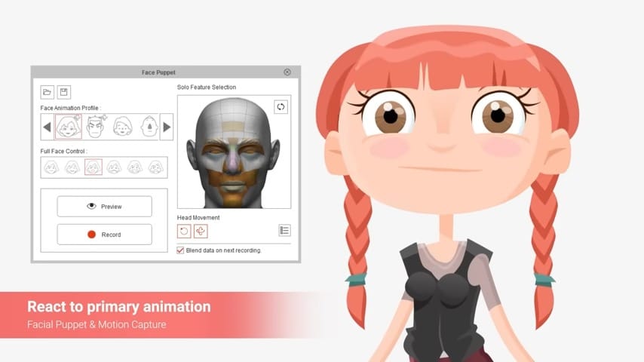Click the Preview button
This screenshot has height=362, width=644.
coord(104,206)
